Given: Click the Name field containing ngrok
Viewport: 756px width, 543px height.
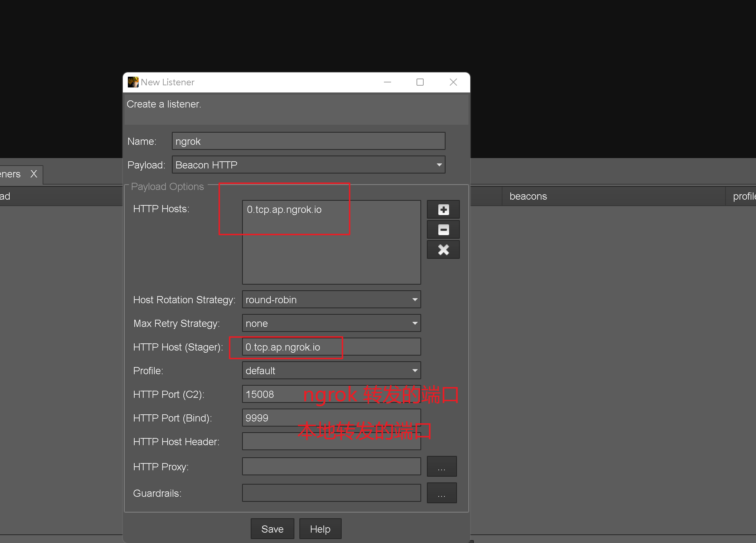Looking at the screenshot, I should pyautogui.click(x=308, y=141).
